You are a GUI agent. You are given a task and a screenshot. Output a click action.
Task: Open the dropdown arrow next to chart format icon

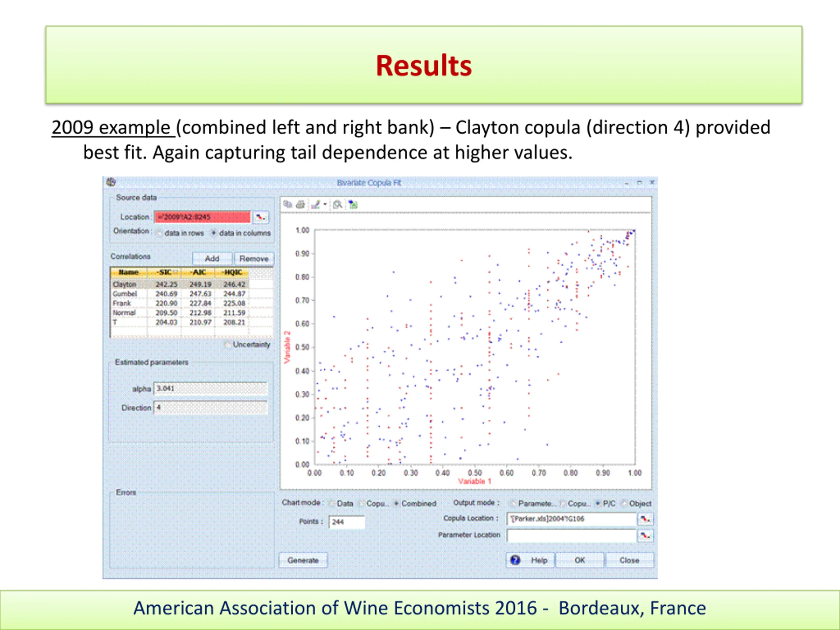pos(325,205)
